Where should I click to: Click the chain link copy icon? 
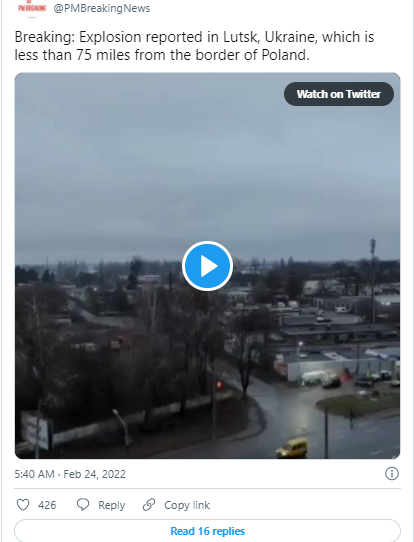tap(149, 505)
